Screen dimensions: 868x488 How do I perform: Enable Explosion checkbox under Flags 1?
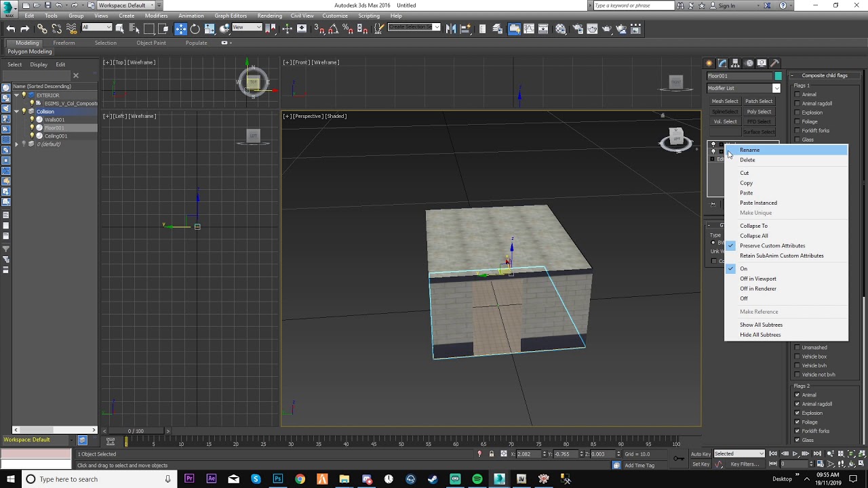pyautogui.click(x=797, y=113)
